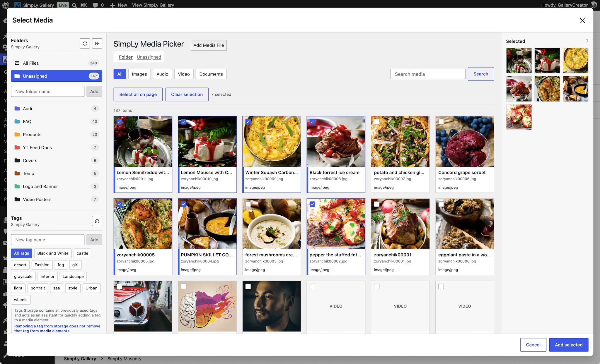Check the forest mushrooms cream checkbox
This screenshot has height=364, width=600.
248,204
